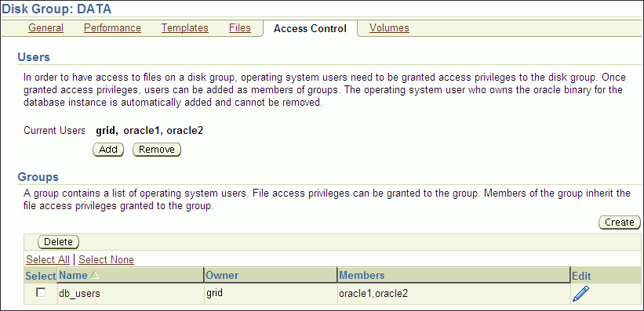Select the db_users name cell

click(131, 294)
